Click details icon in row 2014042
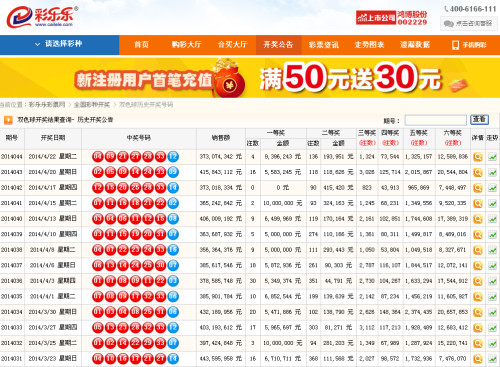The width and height of the screenshot is (500, 367). 478,188
